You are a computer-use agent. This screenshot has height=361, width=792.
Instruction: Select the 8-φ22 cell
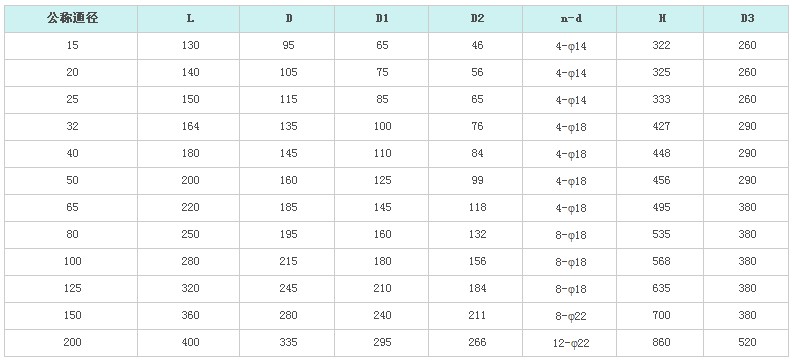pos(571,316)
